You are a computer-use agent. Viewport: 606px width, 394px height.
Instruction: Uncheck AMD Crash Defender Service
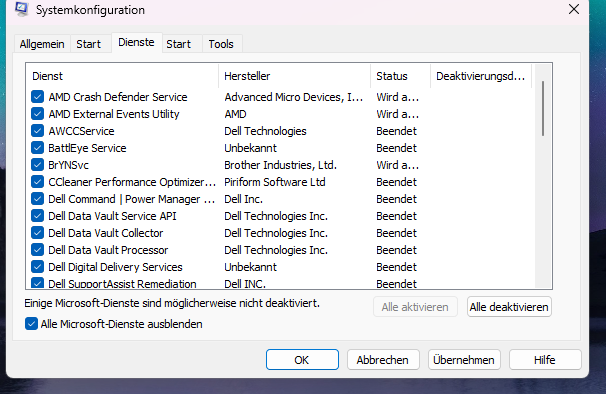click(37, 97)
